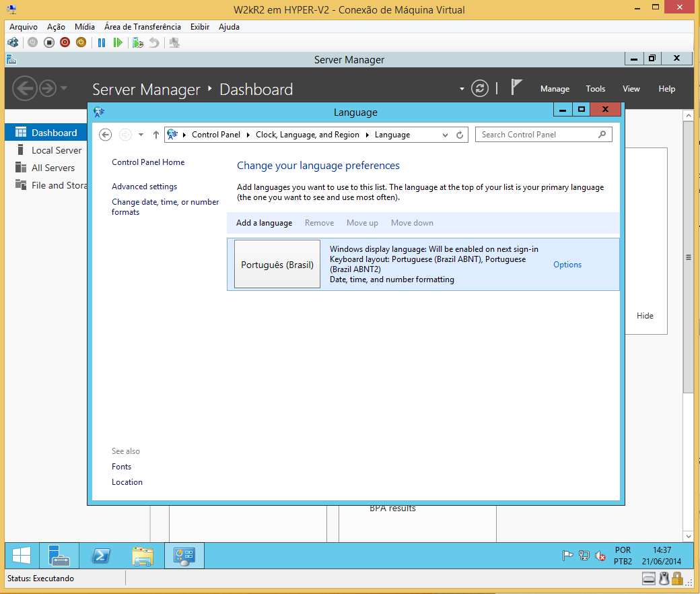Screen dimensions: 700x594
Task: Click the red Shut Down icon
Action: (65, 42)
